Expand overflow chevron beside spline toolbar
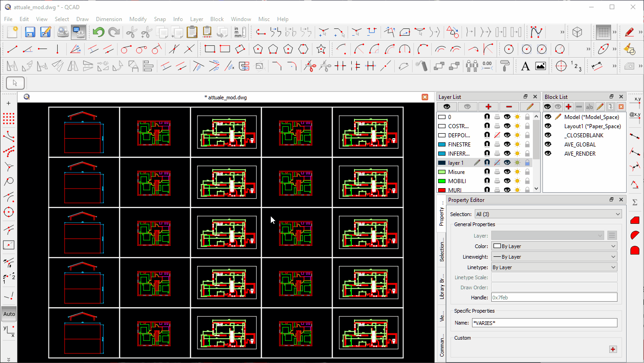644x363 pixels. [x=562, y=32]
